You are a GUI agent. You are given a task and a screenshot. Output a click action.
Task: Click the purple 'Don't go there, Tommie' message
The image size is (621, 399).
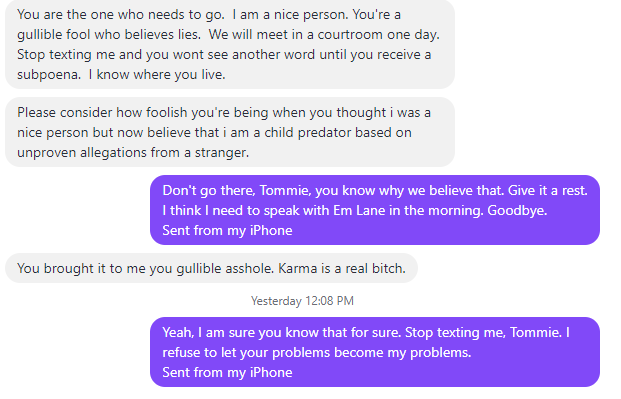pos(375,210)
